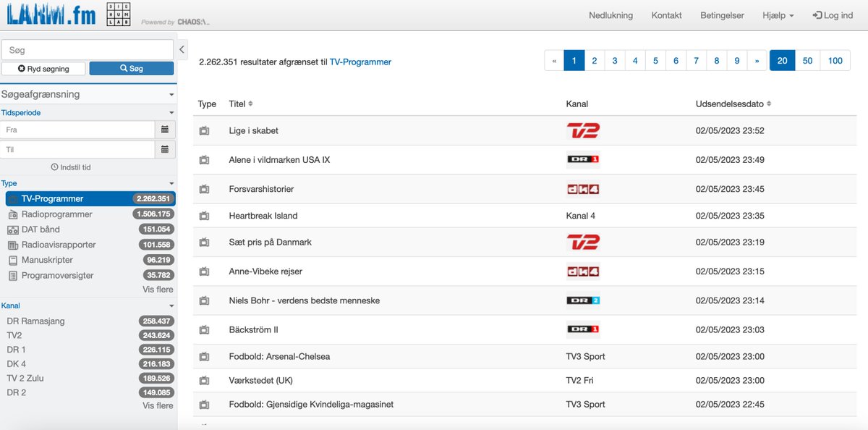Click TV icon in Bäckström II row
868x430 pixels.
pos(204,330)
